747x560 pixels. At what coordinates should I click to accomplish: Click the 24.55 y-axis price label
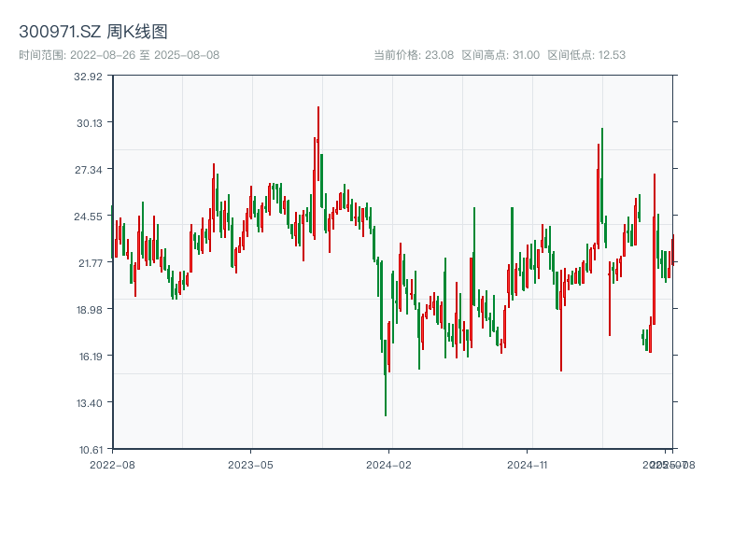pyautogui.click(x=88, y=217)
